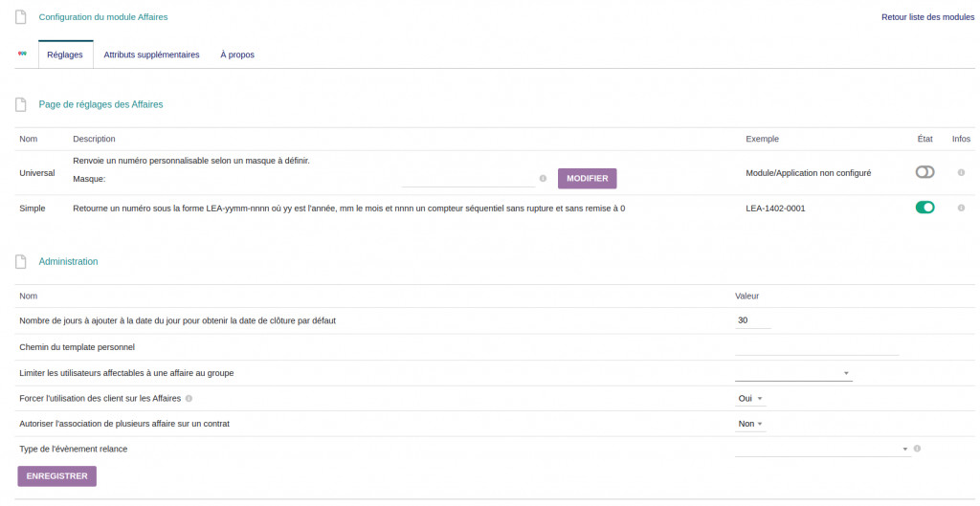Click the ENREGISTRER button
The height and width of the screenshot is (506, 980).
tap(56, 475)
